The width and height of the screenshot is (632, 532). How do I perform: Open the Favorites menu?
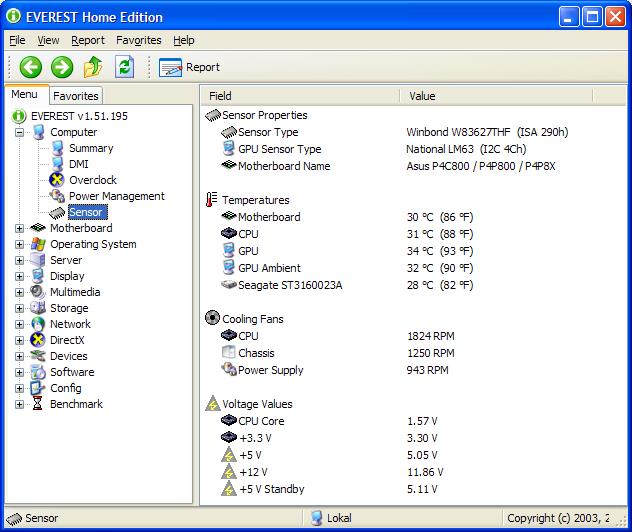pos(139,40)
